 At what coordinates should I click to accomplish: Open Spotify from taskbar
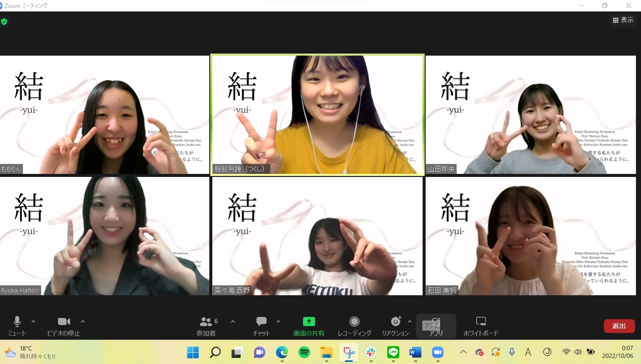click(304, 353)
